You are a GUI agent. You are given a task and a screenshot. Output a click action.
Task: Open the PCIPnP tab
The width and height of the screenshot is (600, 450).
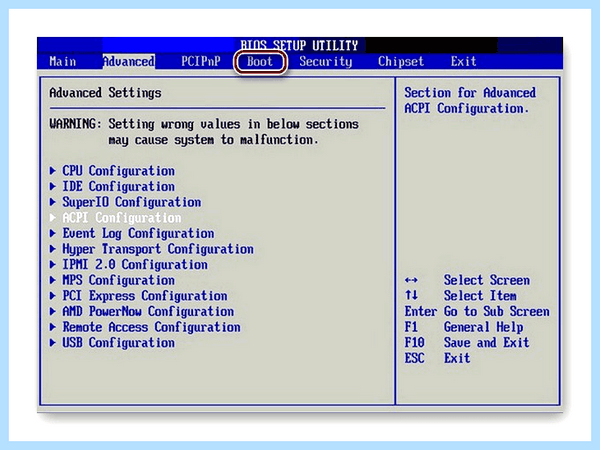[201, 62]
